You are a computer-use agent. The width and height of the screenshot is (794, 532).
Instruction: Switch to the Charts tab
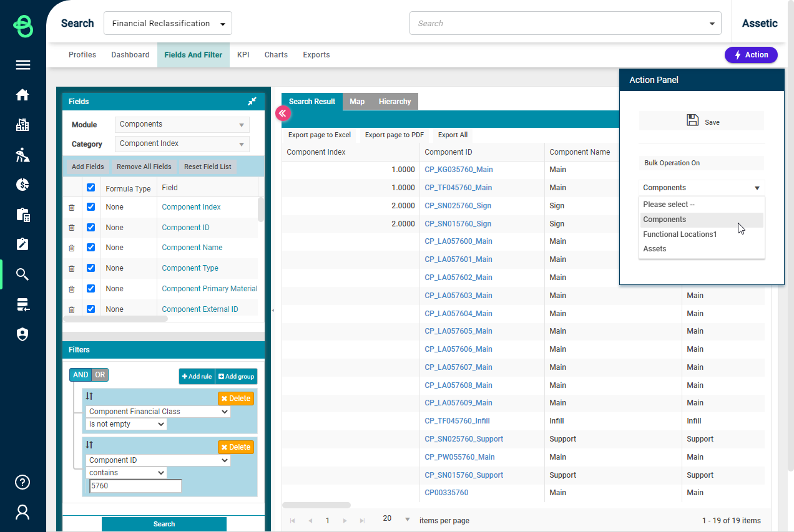276,55
